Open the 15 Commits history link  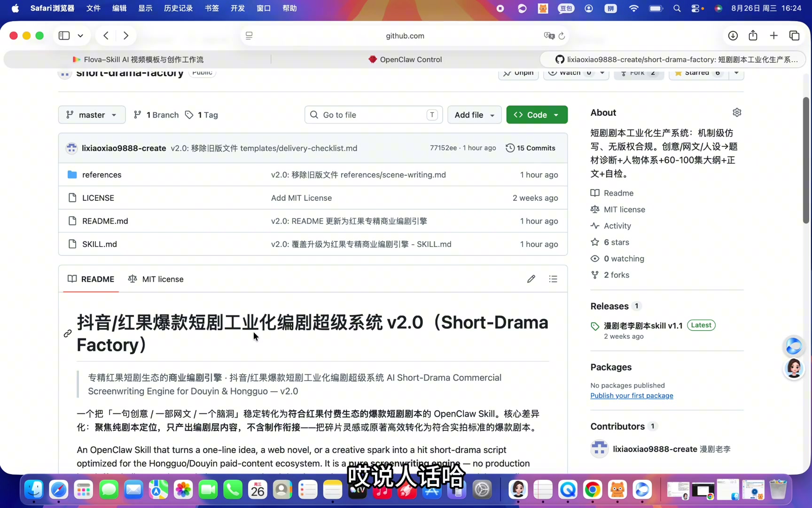point(531,148)
